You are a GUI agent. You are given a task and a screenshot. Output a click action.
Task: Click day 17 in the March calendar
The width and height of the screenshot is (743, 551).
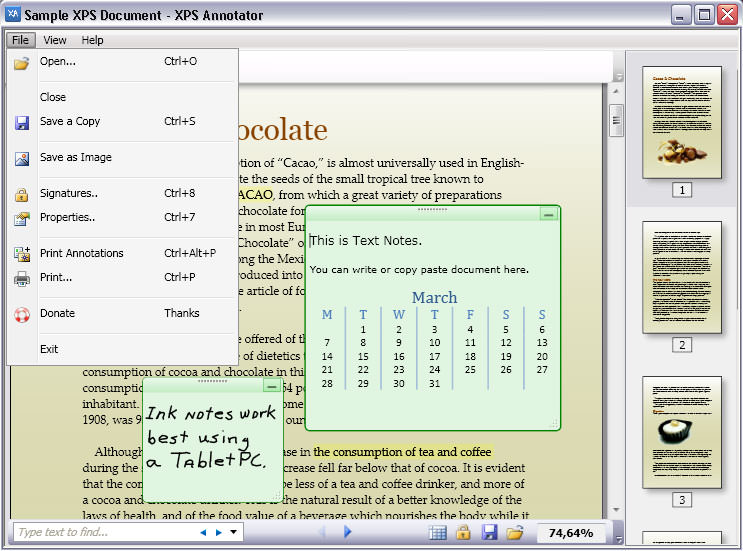435,356
